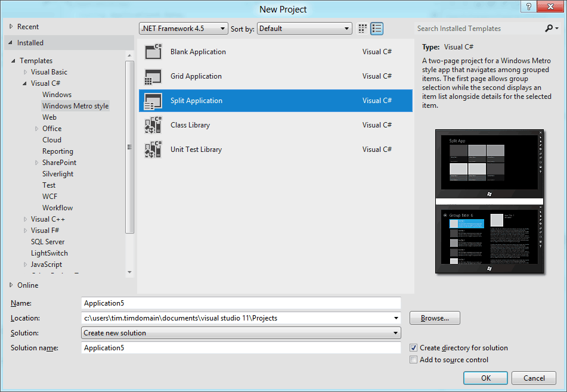567x392 pixels.
Task: Open help with the question mark icon
Action: (528, 7)
